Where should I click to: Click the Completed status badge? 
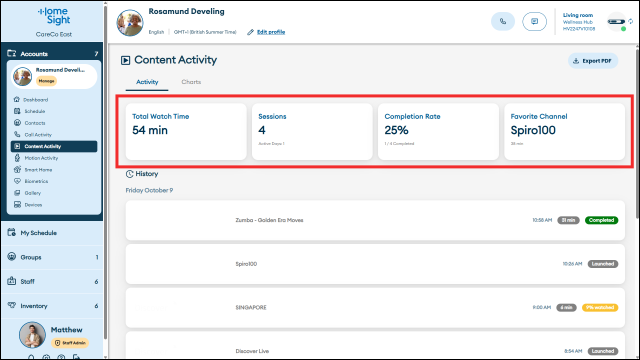(x=601, y=220)
